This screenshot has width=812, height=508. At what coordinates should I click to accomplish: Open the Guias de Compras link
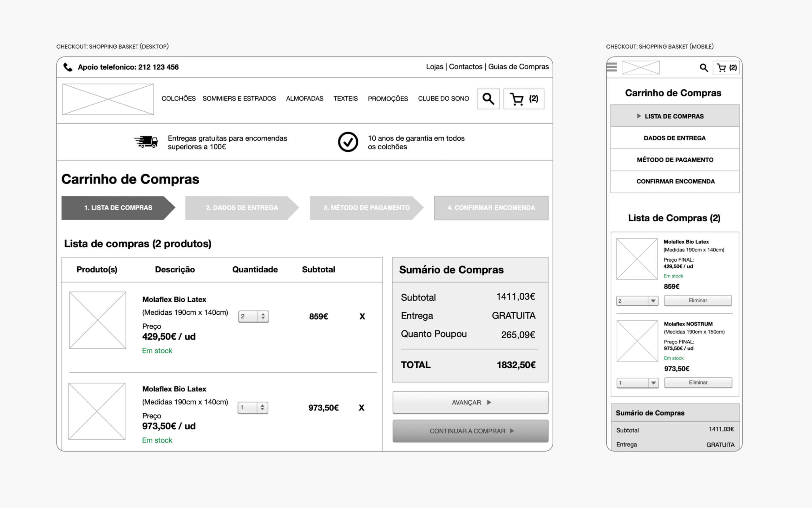tap(518, 67)
